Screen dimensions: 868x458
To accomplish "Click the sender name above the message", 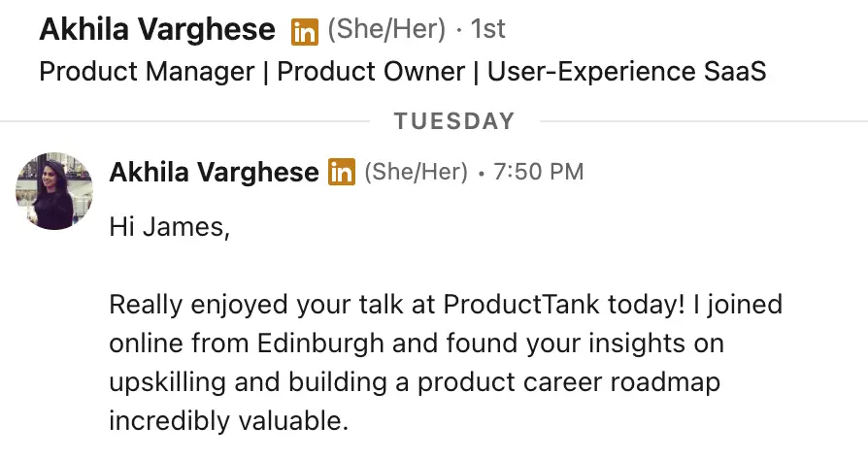I will point(214,173).
